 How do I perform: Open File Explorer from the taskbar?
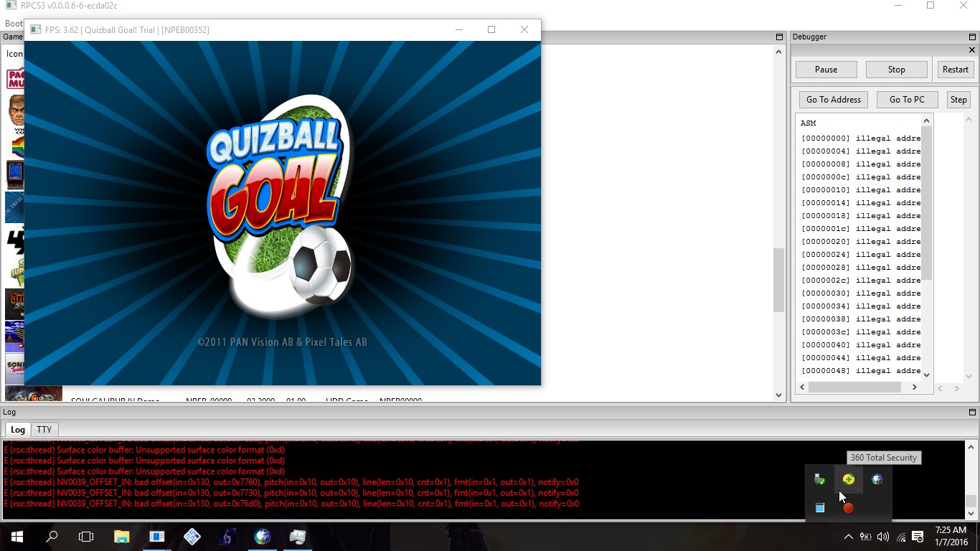[121, 537]
